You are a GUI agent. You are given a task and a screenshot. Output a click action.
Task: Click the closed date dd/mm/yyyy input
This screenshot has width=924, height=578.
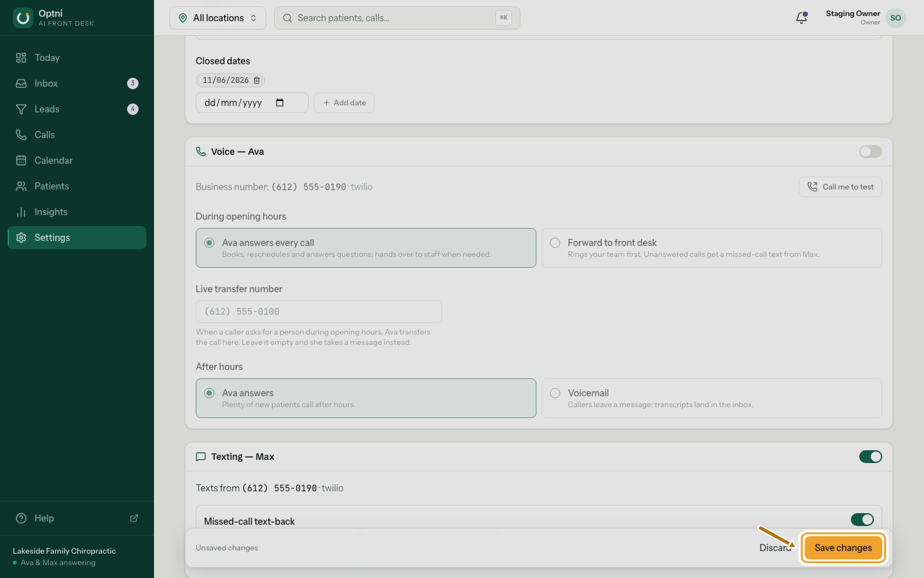tap(252, 103)
